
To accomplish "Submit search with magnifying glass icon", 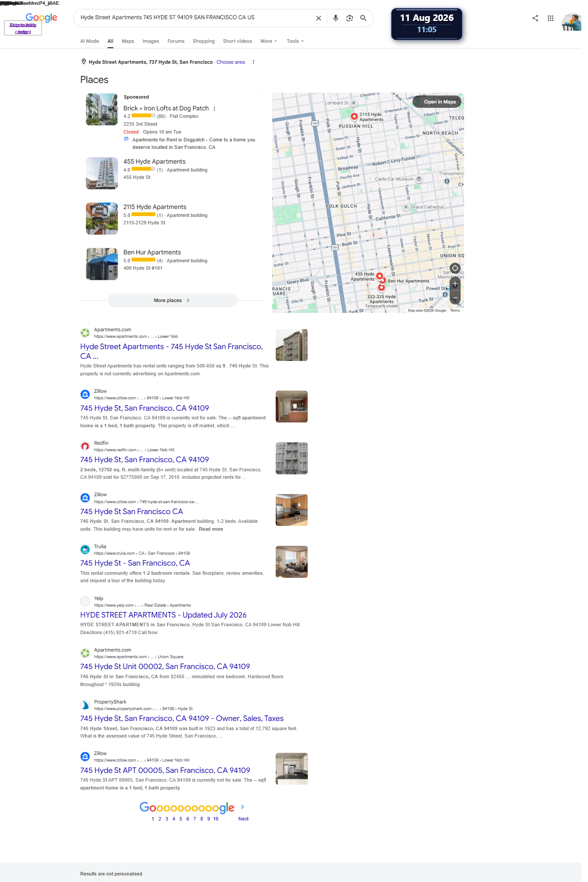I will point(363,18).
